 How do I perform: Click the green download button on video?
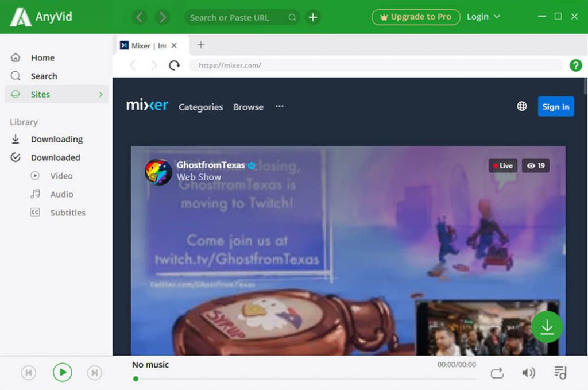pyautogui.click(x=547, y=327)
